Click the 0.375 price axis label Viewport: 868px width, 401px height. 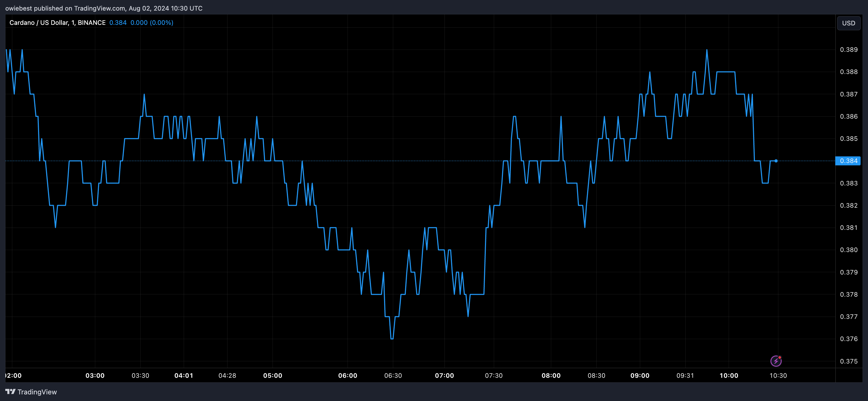click(848, 361)
